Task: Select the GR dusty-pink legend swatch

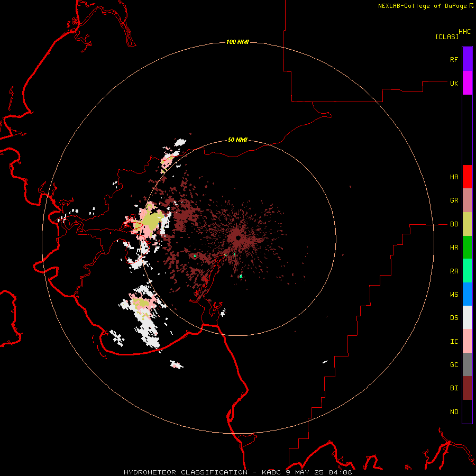Action: (467, 200)
